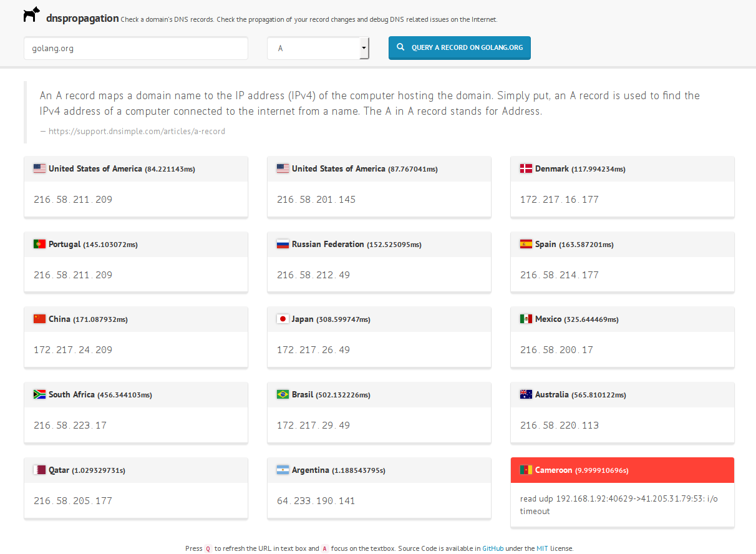Click the South Africa flag icon
The width and height of the screenshot is (756, 554).
[x=39, y=394]
